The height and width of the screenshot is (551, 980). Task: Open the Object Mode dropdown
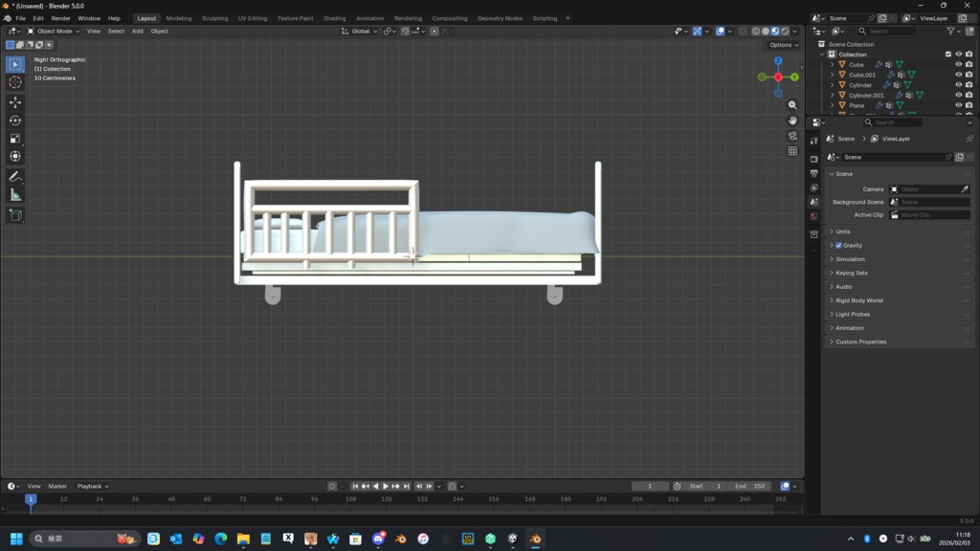(x=55, y=32)
